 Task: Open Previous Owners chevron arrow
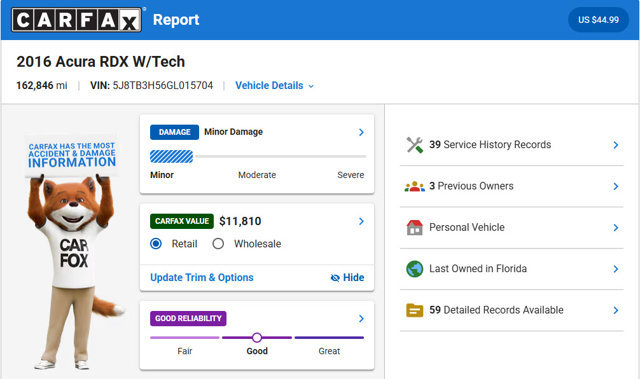coord(616,186)
